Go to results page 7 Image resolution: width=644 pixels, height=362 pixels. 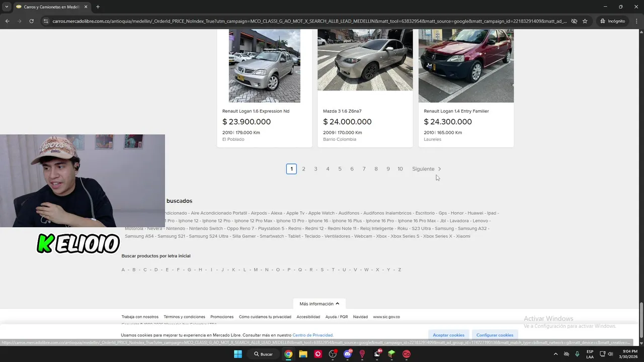tap(364, 169)
